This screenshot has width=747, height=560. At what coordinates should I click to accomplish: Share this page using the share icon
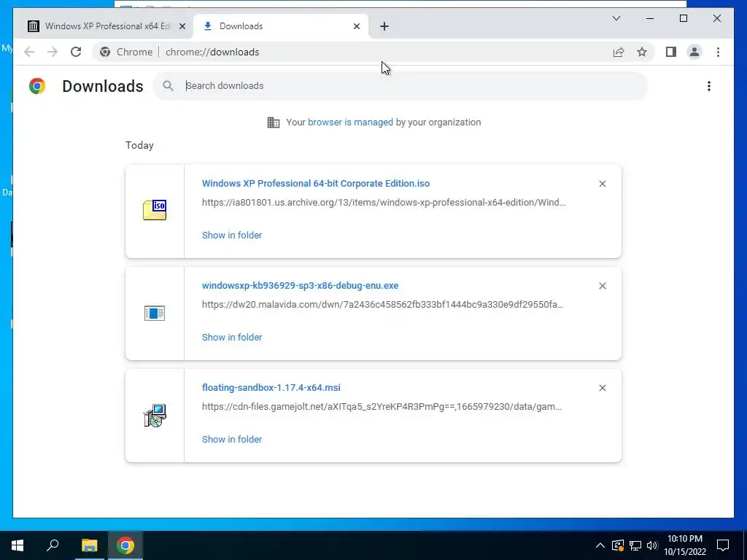(619, 52)
